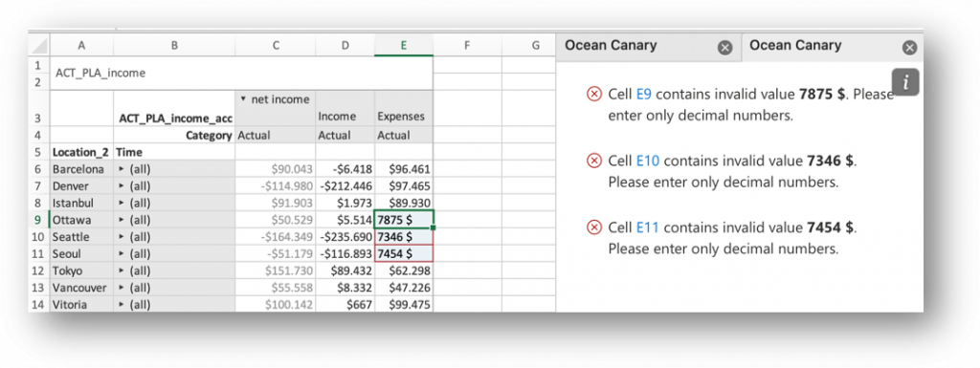
Task: Click error icon for cell E10 message
Action: coord(593,161)
